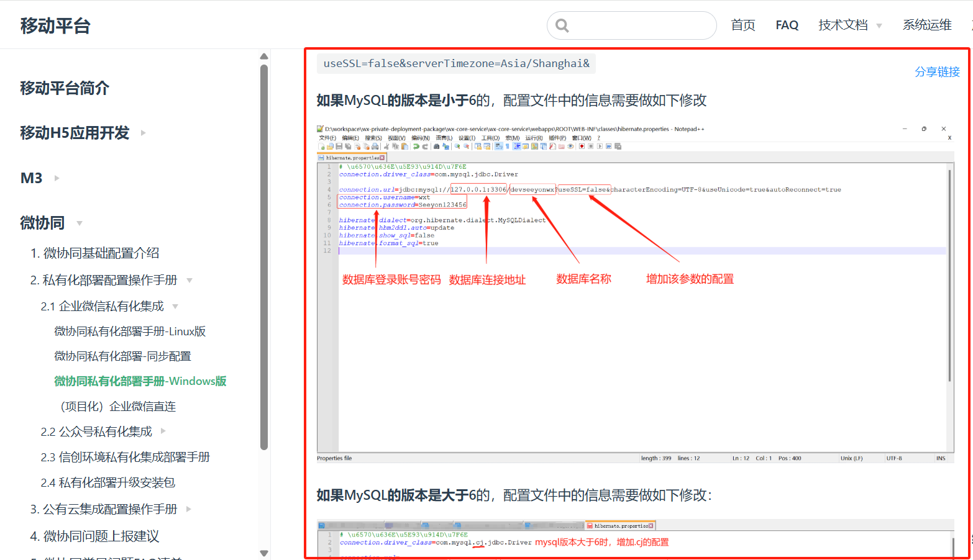
Task: Select the New File icon in Notepad++ toolbar
Action: point(322,147)
